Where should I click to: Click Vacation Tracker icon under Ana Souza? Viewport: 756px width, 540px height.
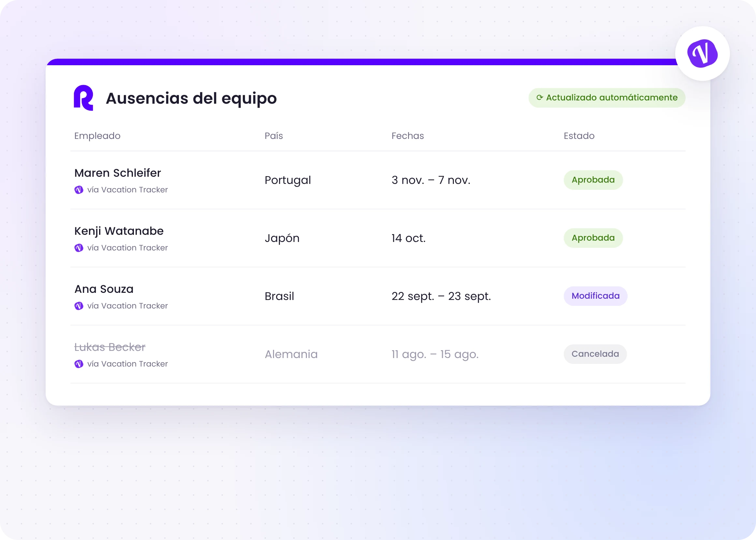coord(79,306)
